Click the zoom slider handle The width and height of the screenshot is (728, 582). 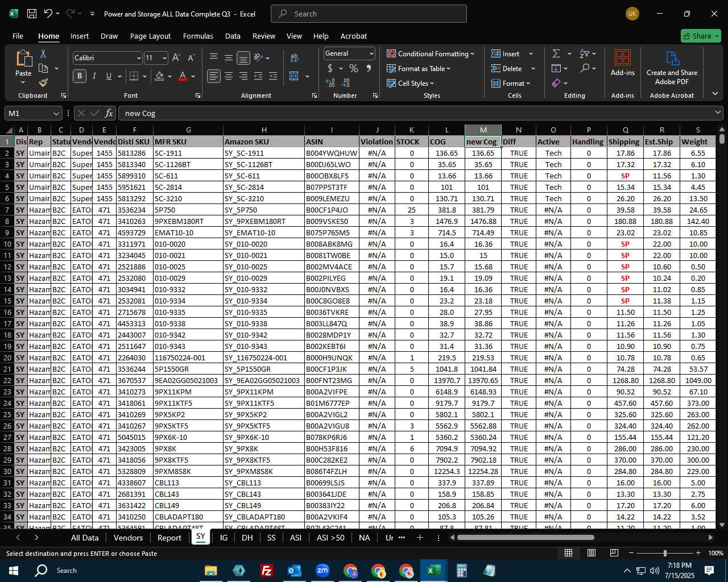pyautogui.click(x=664, y=553)
